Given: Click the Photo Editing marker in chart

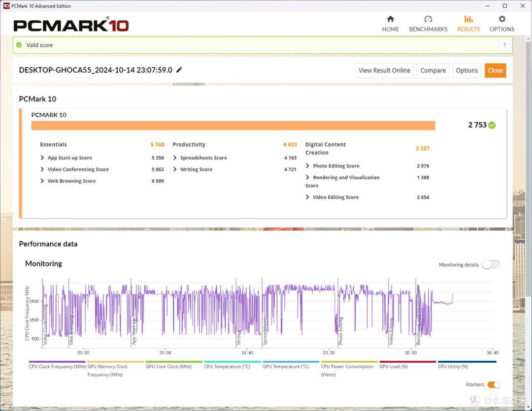Looking at the screenshot, I should [341, 331].
